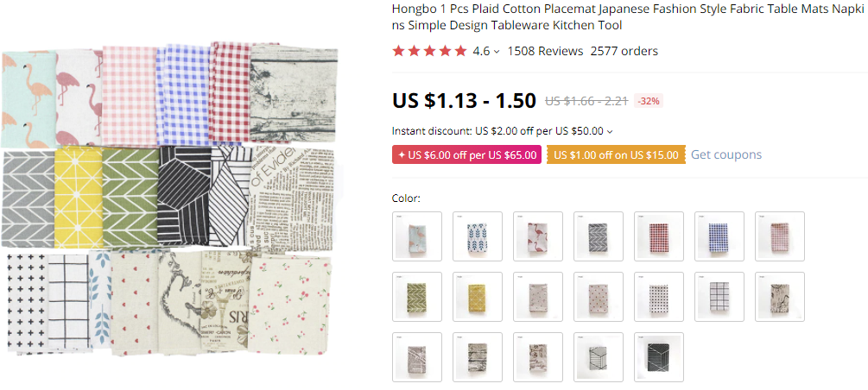868x390 pixels.
Task: Click the US $1.00 off on $15.00 coupon
Action: tap(616, 155)
